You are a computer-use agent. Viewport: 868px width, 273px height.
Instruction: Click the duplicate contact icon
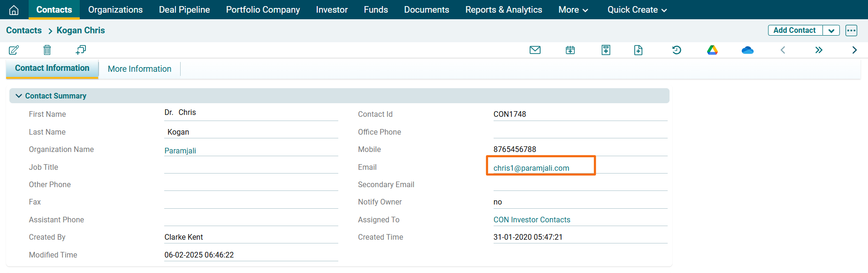pos(81,50)
